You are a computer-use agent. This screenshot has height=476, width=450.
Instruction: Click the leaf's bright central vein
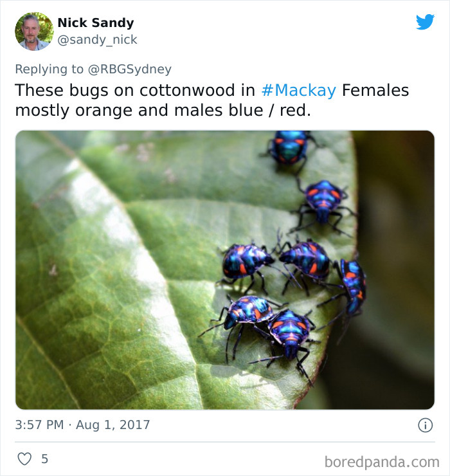pos(127,243)
